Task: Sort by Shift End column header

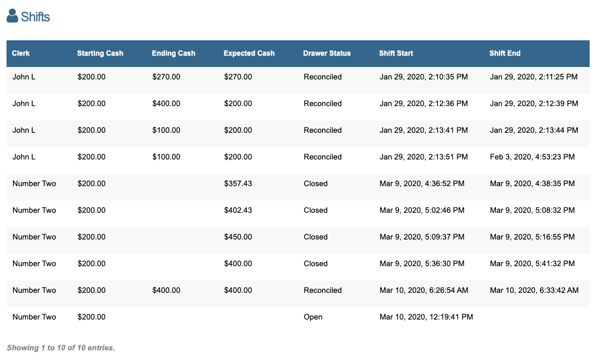Action: click(505, 53)
